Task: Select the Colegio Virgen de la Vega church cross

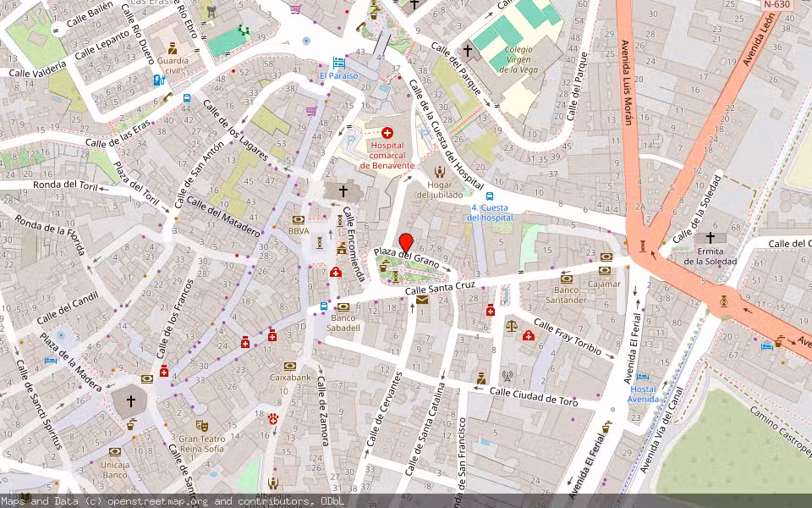Action: pos(467,50)
